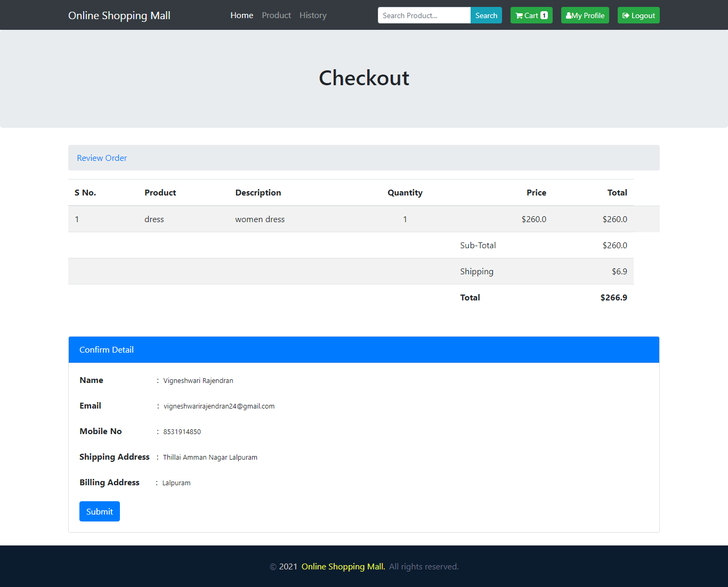The height and width of the screenshot is (587, 728).
Task: Select the billing address Lalpuram
Action: pos(176,483)
